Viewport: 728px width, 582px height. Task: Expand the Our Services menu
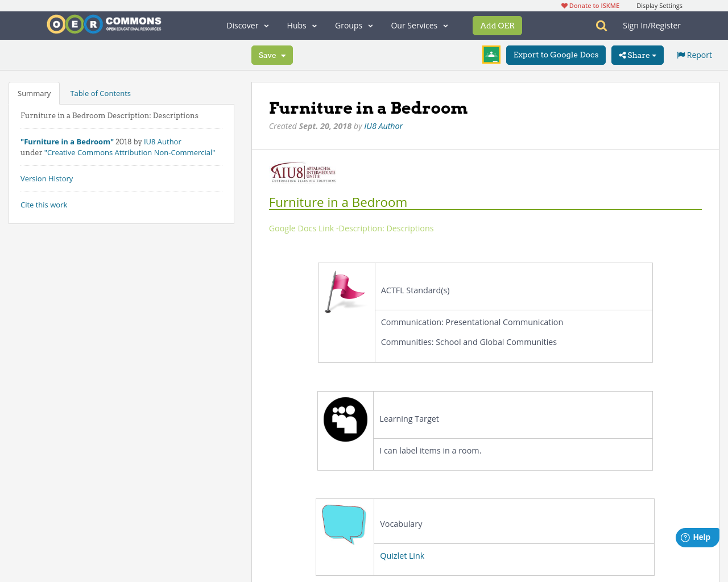419,26
